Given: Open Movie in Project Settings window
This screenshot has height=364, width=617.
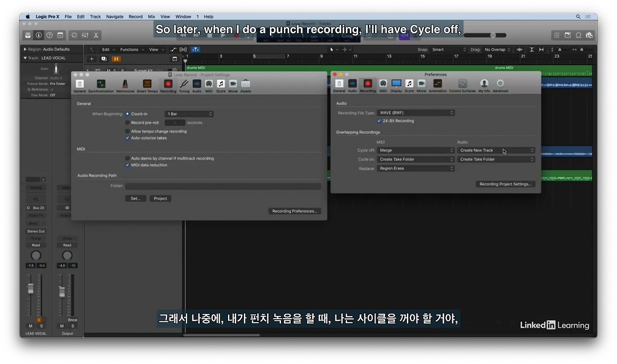Looking at the screenshot, I should [233, 86].
